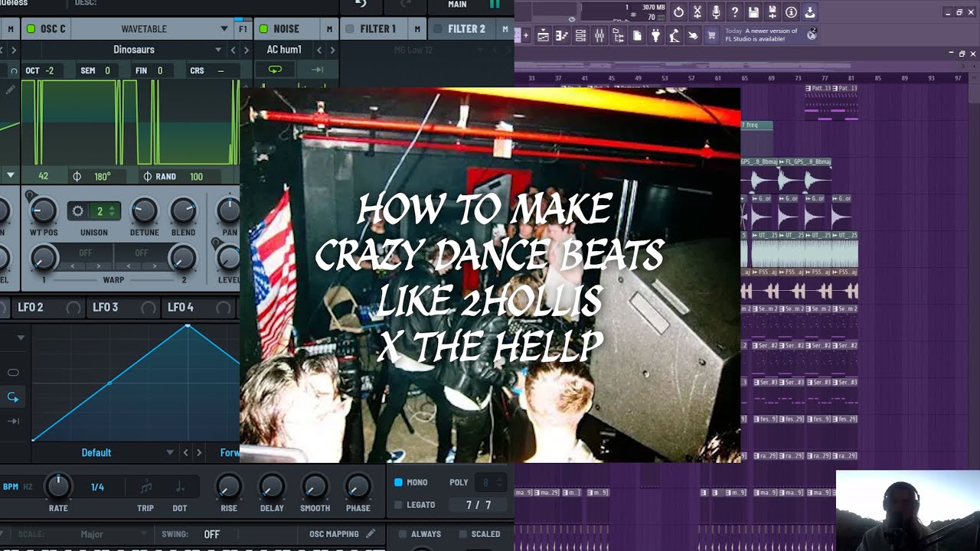Click the F1 routing button on OSC C
Image resolution: width=980 pixels, height=551 pixels.
(x=243, y=29)
